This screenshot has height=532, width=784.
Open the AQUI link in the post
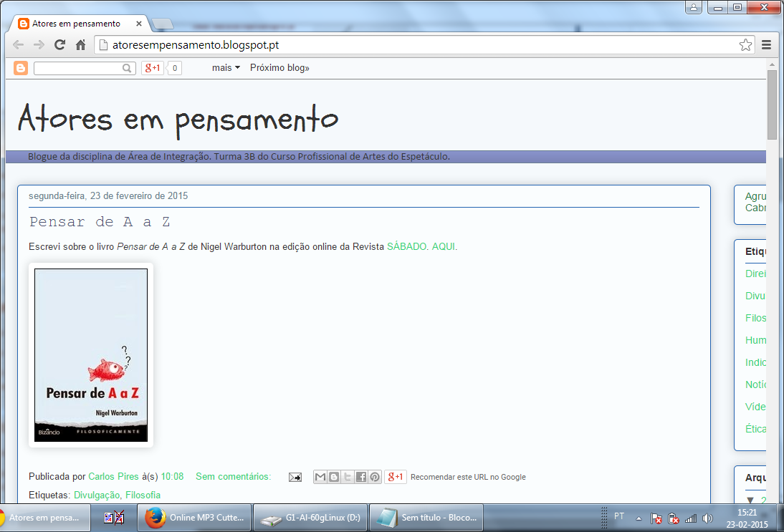[x=444, y=247]
